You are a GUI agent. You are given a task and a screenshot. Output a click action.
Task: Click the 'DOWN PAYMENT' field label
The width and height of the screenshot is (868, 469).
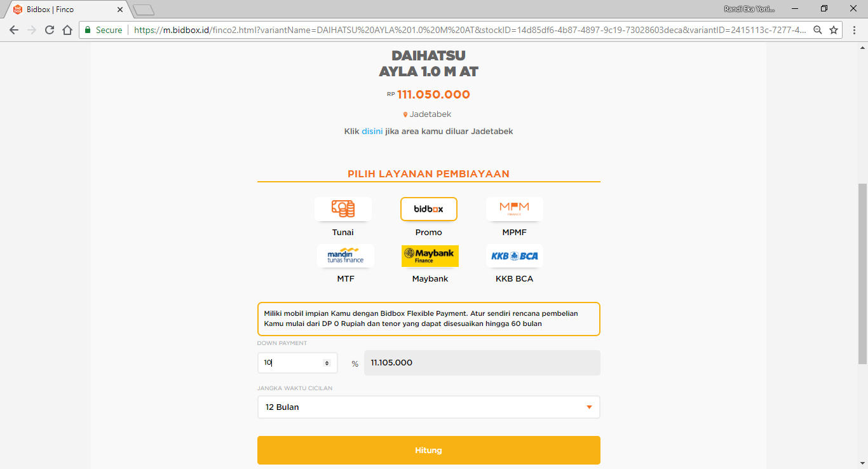282,343
